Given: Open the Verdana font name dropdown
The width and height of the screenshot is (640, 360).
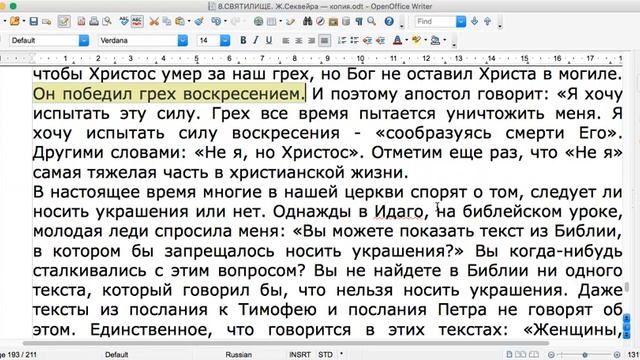Looking at the screenshot, I should click(x=183, y=40).
